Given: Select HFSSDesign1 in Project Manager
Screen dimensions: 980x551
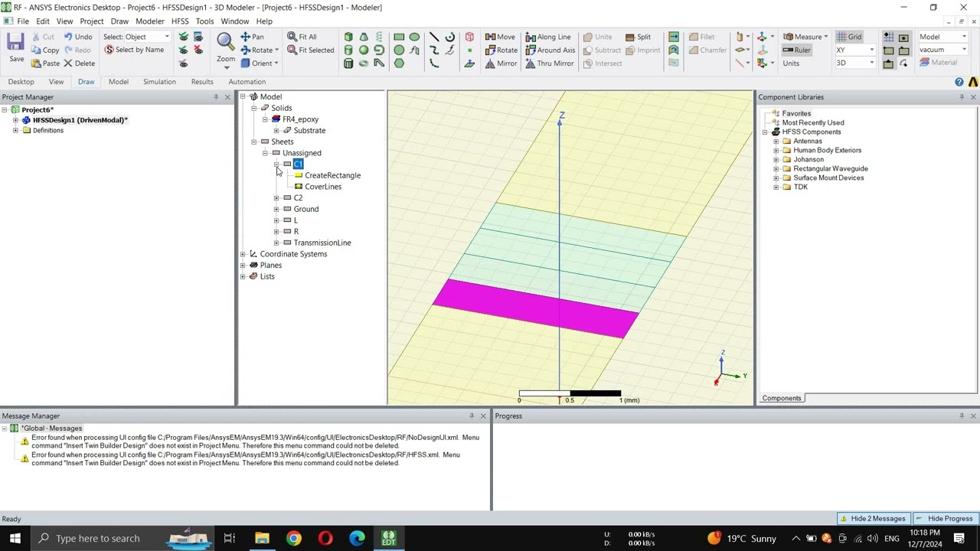Looking at the screenshot, I should pos(80,120).
